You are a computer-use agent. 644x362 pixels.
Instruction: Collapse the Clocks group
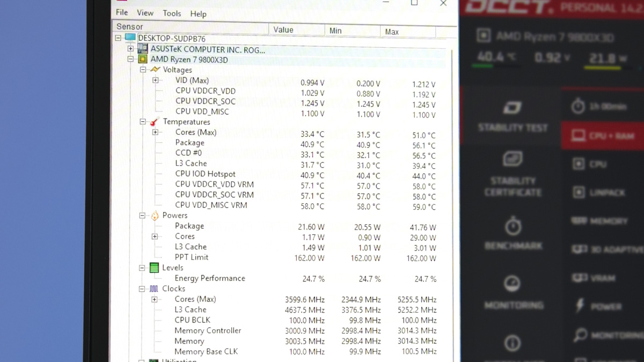(142, 289)
